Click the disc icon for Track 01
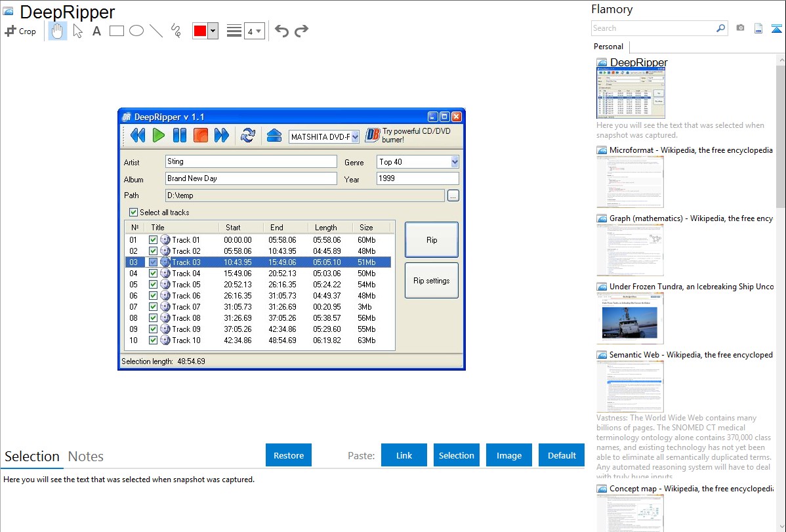Screen dimensions: 786x532 click(x=165, y=239)
